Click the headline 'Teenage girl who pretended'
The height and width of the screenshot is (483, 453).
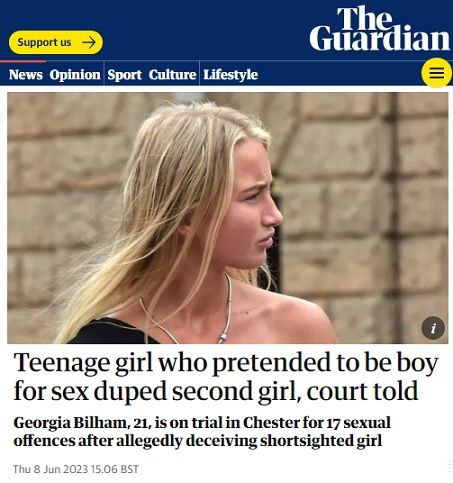[226, 376]
